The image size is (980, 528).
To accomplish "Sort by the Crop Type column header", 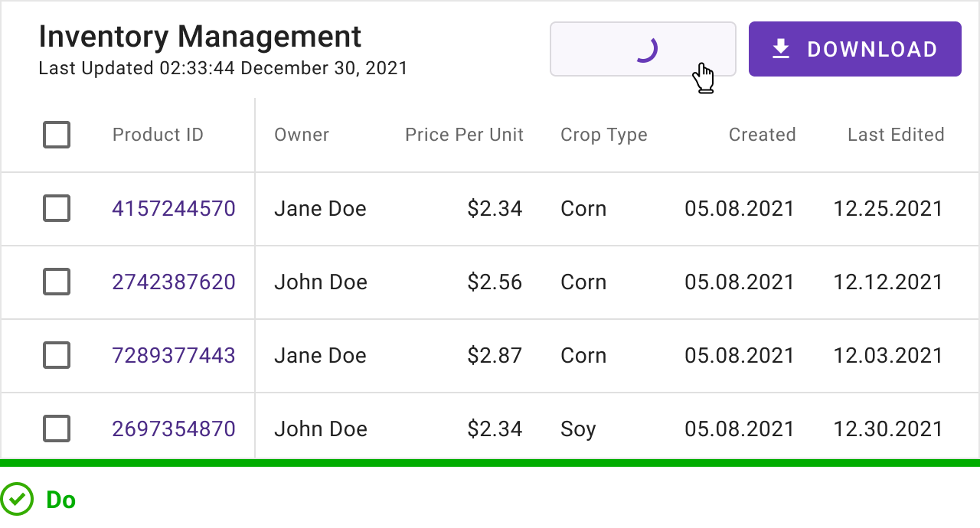I will (x=604, y=135).
